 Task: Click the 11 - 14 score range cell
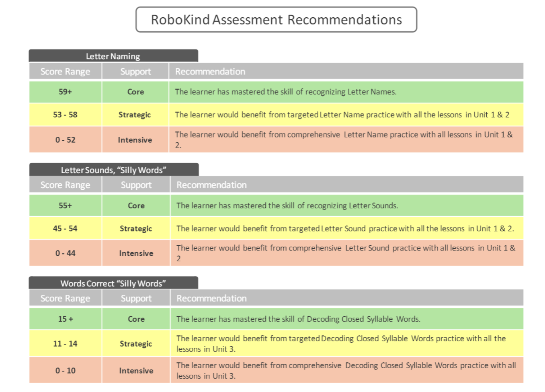pyautogui.click(x=65, y=343)
